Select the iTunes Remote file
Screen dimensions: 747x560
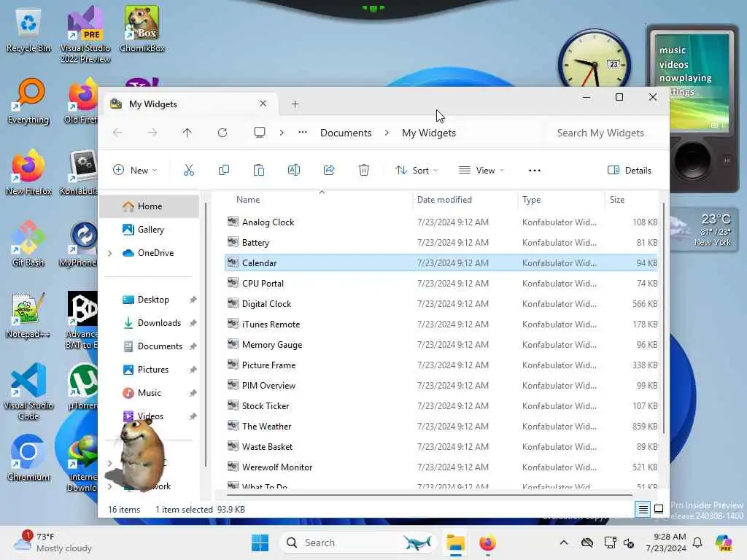tap(441, 324)
